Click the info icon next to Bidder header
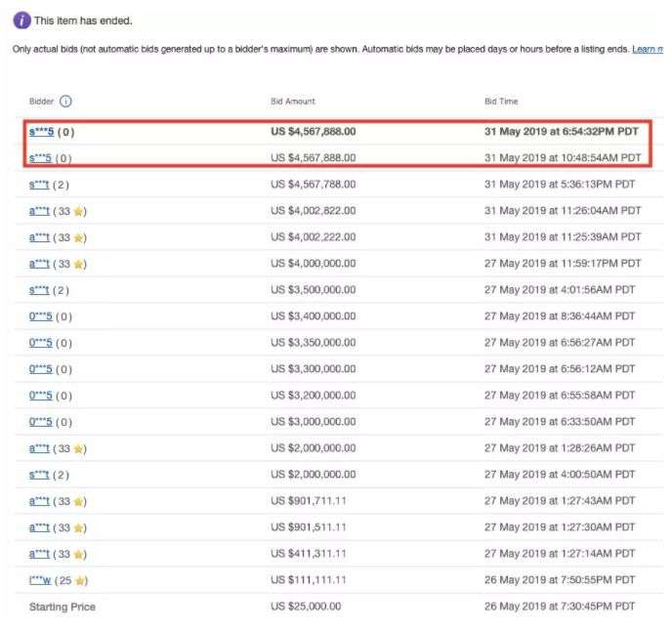Image resolution: width=672 pixels, height=628 pixels. (x=65, y=101)
